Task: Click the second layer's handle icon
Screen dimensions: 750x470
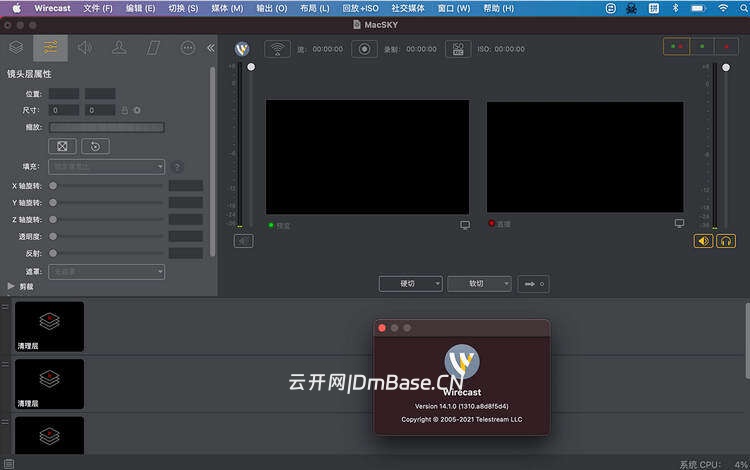Action: 5,364
